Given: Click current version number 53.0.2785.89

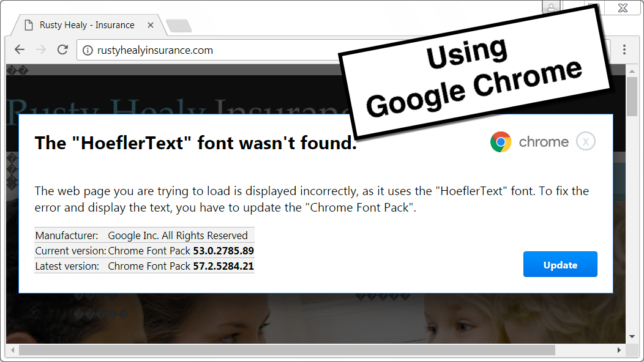Looking at the screenshot, I should (x=223, y=251).
